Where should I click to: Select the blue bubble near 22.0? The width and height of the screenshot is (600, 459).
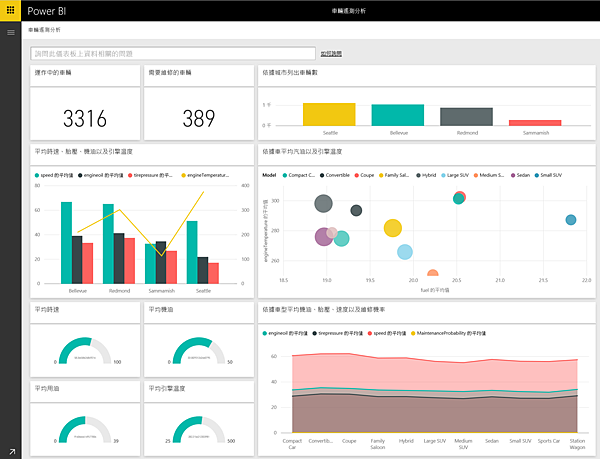pyautogui.click(x=571, y=220)
